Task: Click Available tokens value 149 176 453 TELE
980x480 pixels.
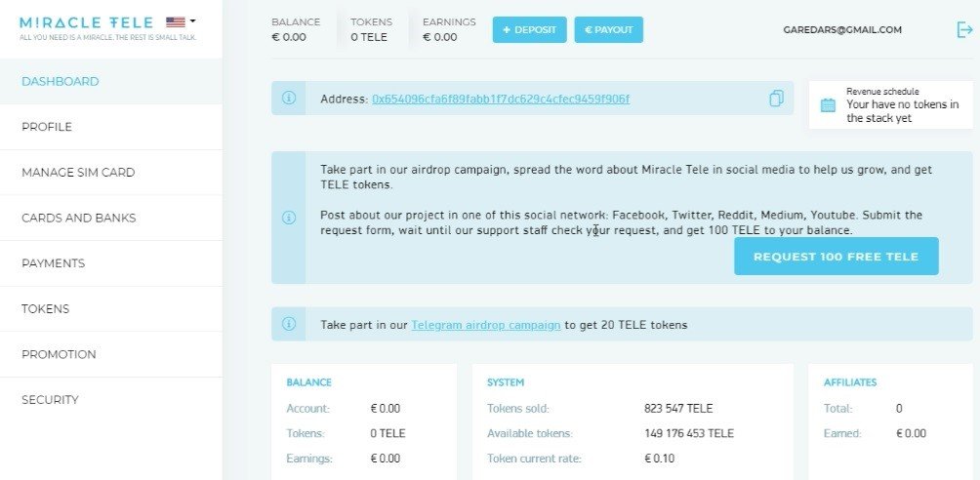Action: coord(689,433)
